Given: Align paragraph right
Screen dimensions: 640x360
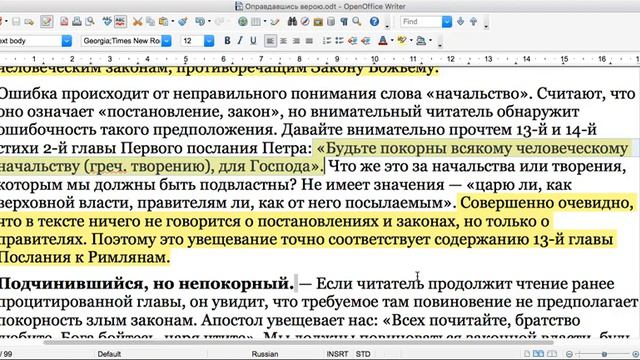Looking at the screenshot, I should coord(296,41).
